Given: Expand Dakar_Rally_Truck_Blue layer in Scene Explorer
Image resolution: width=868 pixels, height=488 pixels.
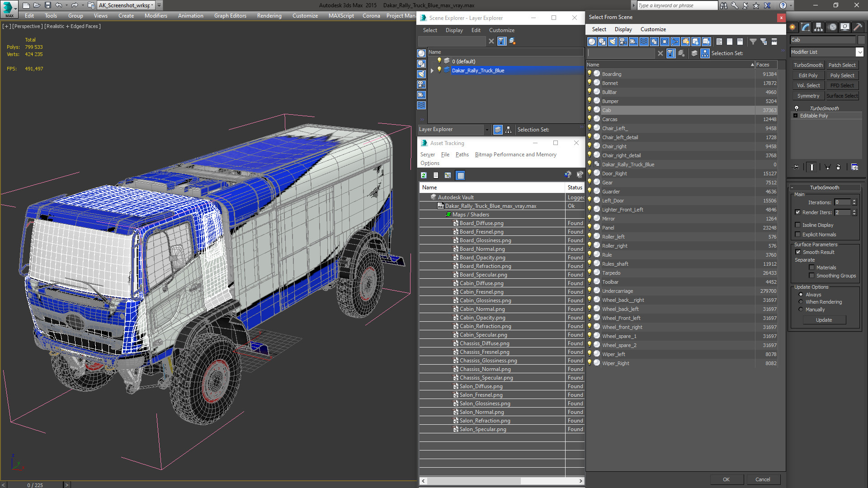Looking at the screenshot, I should pos(432,70).
